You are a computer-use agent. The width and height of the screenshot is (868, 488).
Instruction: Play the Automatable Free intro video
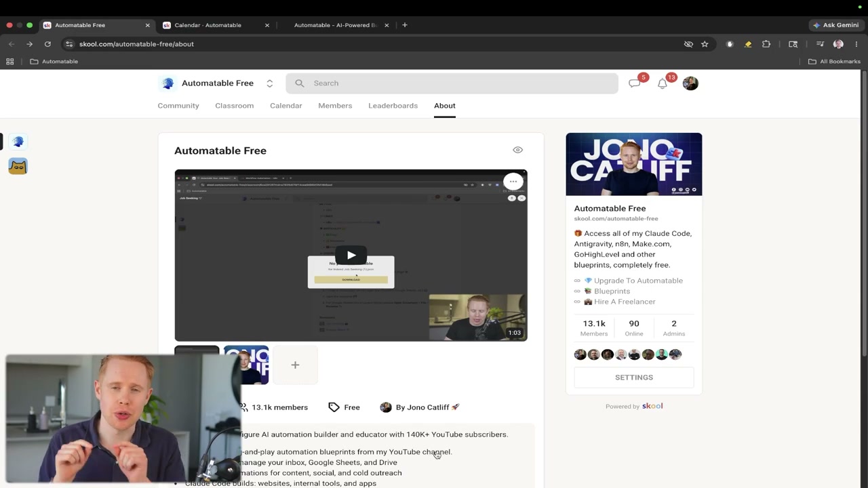point(351,256)
